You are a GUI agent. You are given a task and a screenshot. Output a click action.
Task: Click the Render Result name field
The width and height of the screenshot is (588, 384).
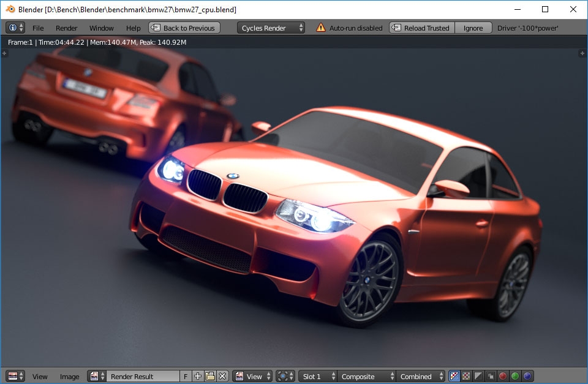tap(143, 376)
